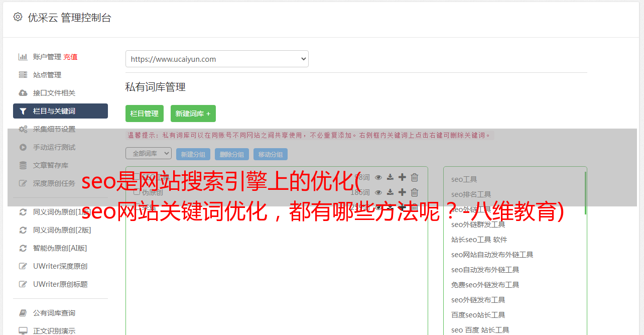Click the 温馨提示 tip text
This screenshot has height=335, width=644.
click(309, 135)
